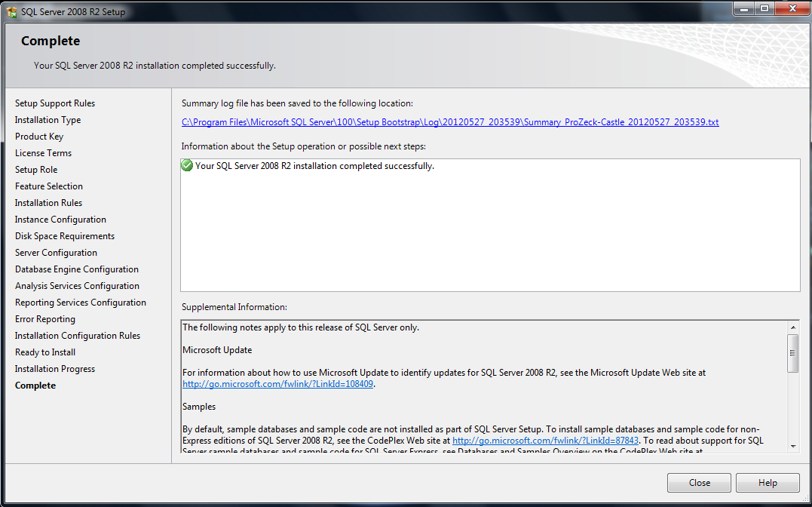The image size is (812, 507).
Task: Select the Installation Rules step
Action: (49, 203)
